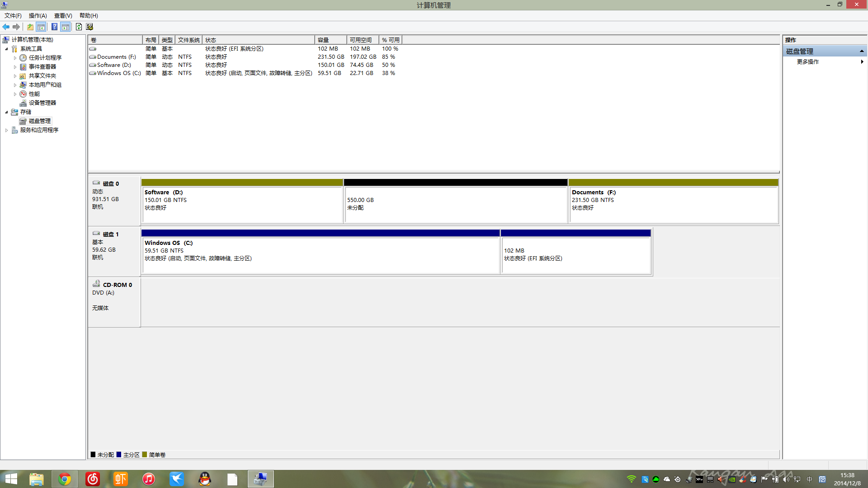
Task: Select Event Viewer (事件查看器) node
Action: 42,67
